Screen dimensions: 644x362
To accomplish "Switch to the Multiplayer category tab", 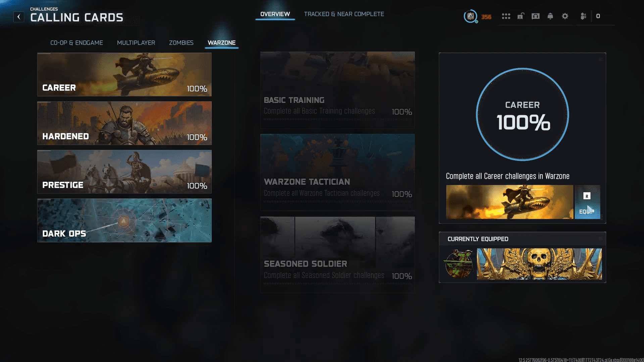I will click(136, 43).
